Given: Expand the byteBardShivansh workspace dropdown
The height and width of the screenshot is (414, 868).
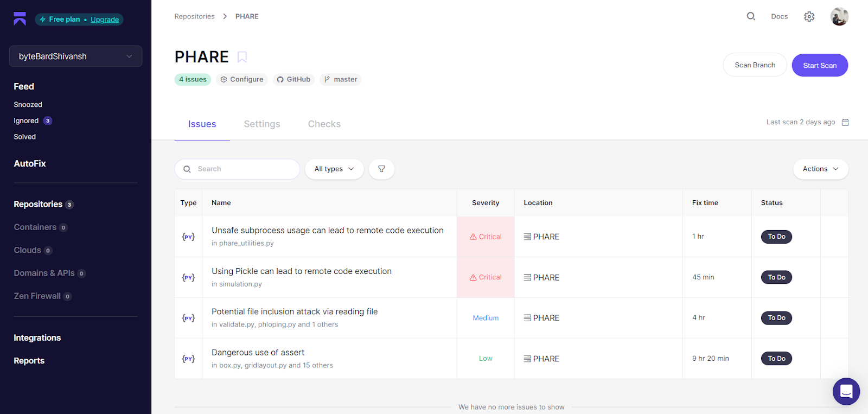Looking at the screenshot, I should click(75, 56).
